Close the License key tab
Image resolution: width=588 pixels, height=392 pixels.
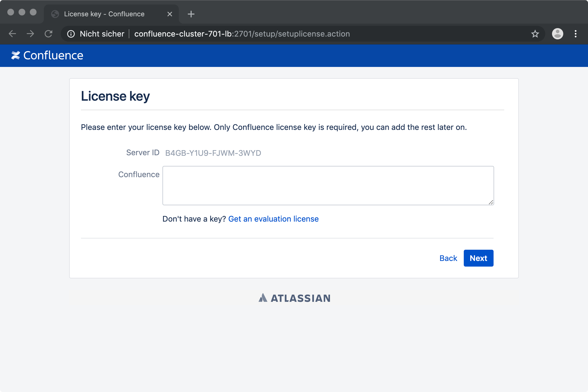pyautogui.click(x=170, y=14)
